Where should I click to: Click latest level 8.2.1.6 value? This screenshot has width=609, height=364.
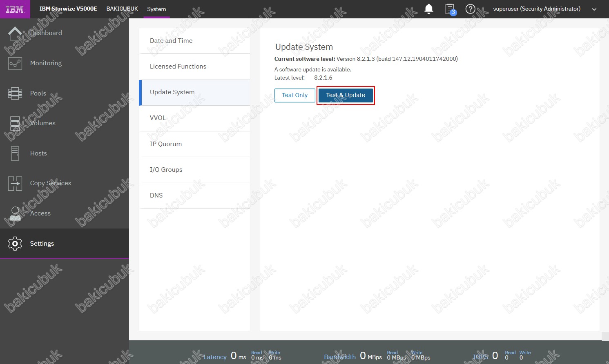(323, 78)
